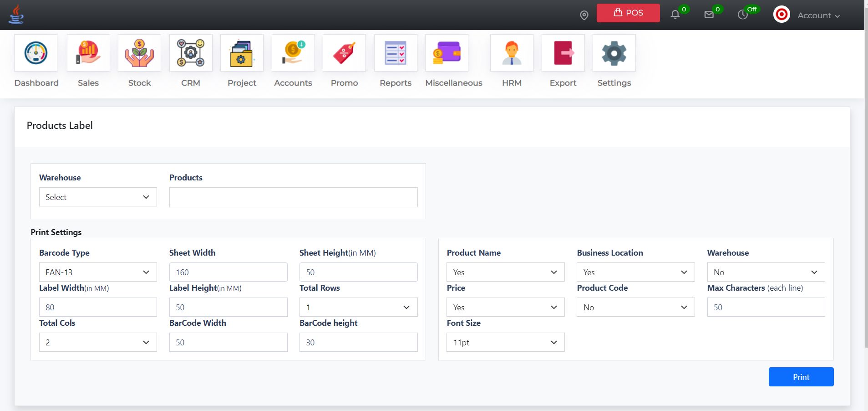Go to the HRM menu label
Image resolution: width=868 pixels, height=411 pixels.
pos(512,83)
